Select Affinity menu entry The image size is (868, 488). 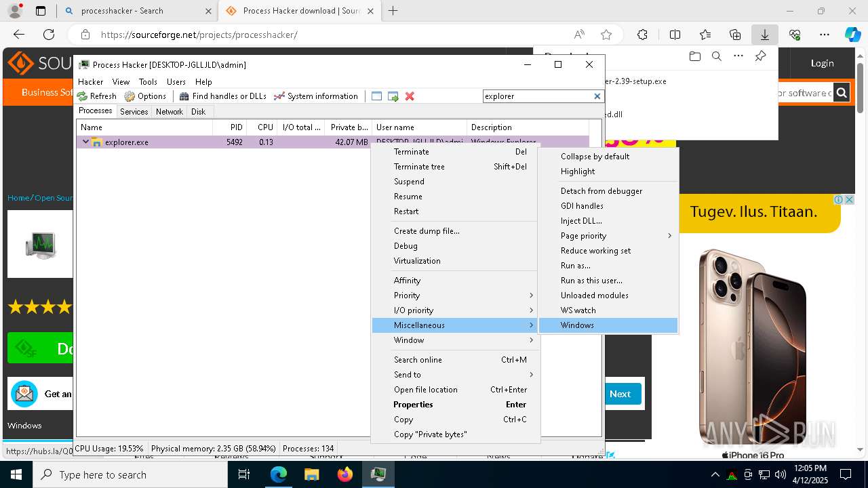456,281
